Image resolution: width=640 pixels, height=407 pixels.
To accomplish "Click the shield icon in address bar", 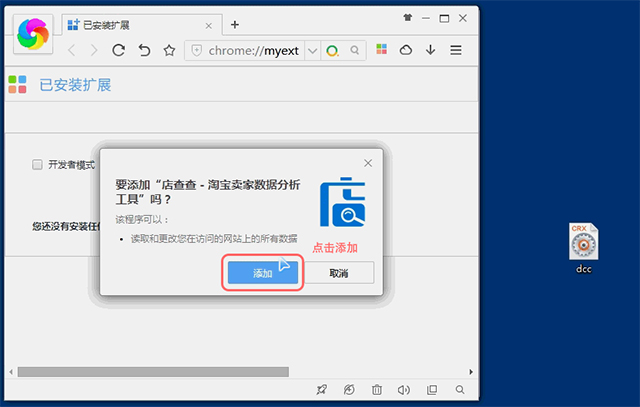I will tap(197, 51).
